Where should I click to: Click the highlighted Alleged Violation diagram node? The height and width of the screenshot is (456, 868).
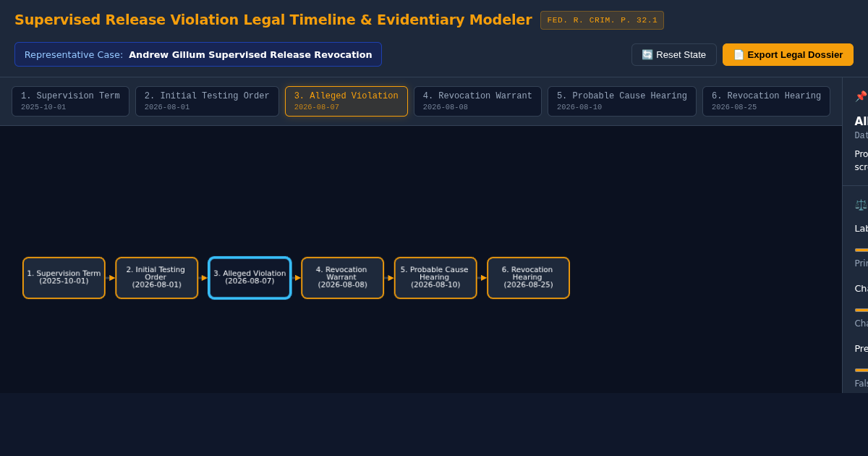[x=250, y=278]
